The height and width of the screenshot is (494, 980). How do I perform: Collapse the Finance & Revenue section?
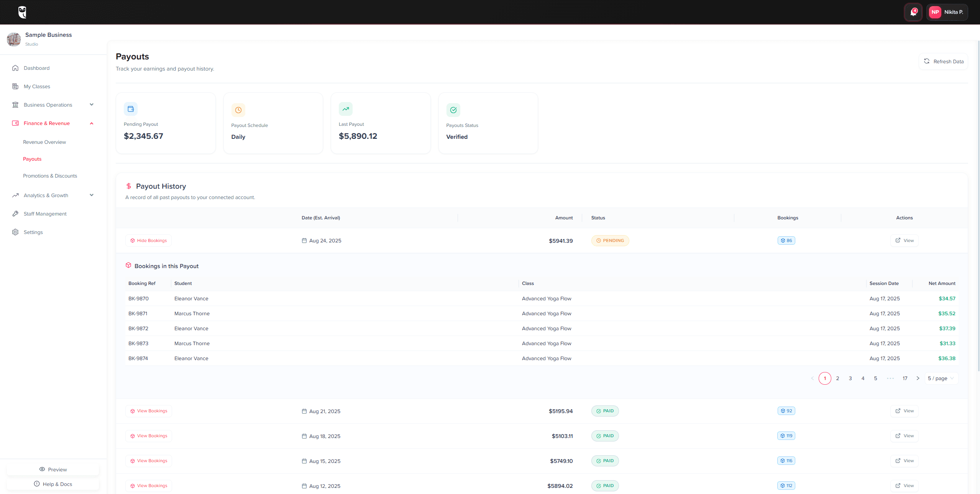point(92,123)
